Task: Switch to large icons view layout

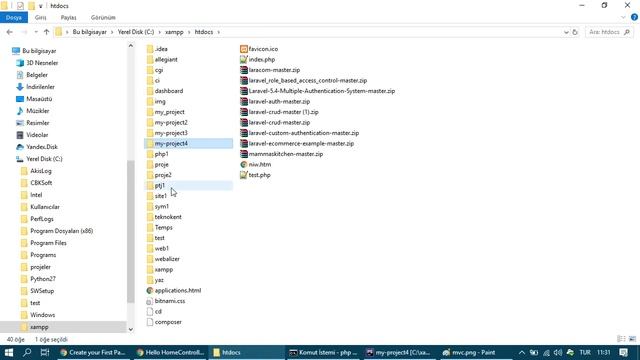Action: (x=632, y=339)
